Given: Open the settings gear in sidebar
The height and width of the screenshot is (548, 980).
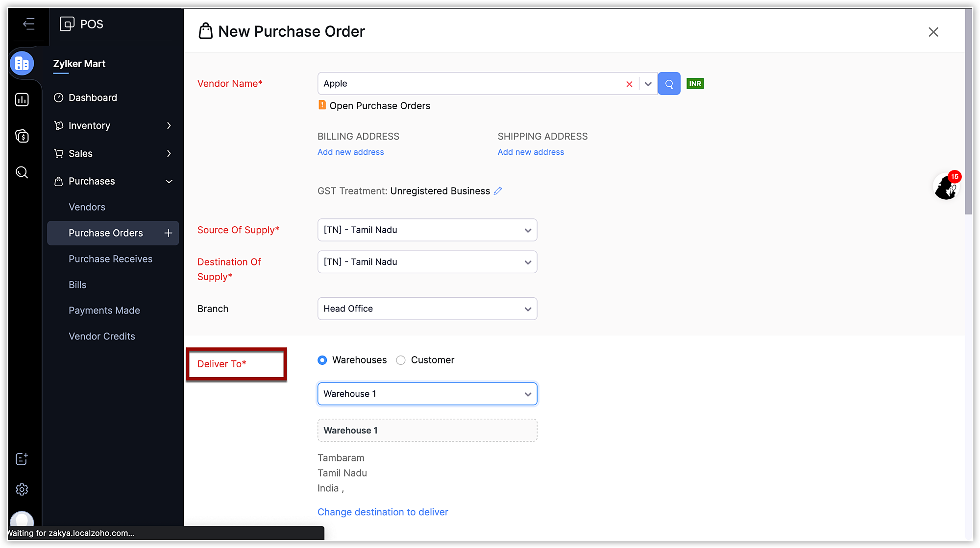Looking at the screenshot, I should [x=22, y=489].
